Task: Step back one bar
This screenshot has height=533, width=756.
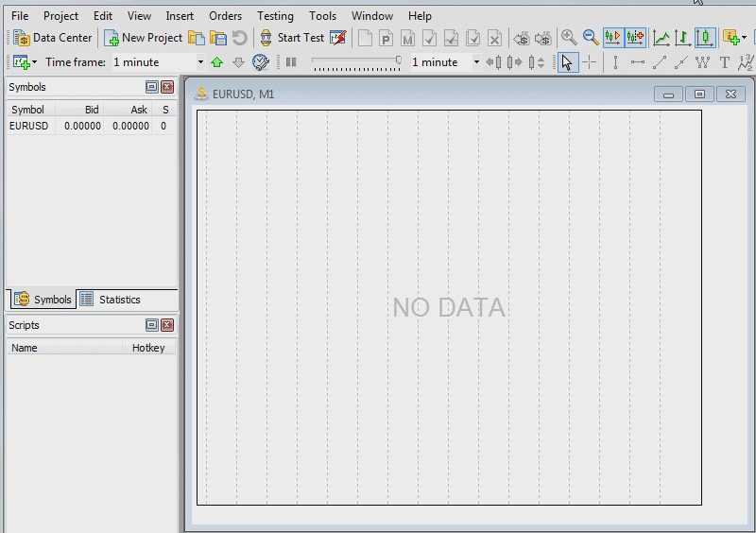Action: pyautogui.click(x=493, y=62)
